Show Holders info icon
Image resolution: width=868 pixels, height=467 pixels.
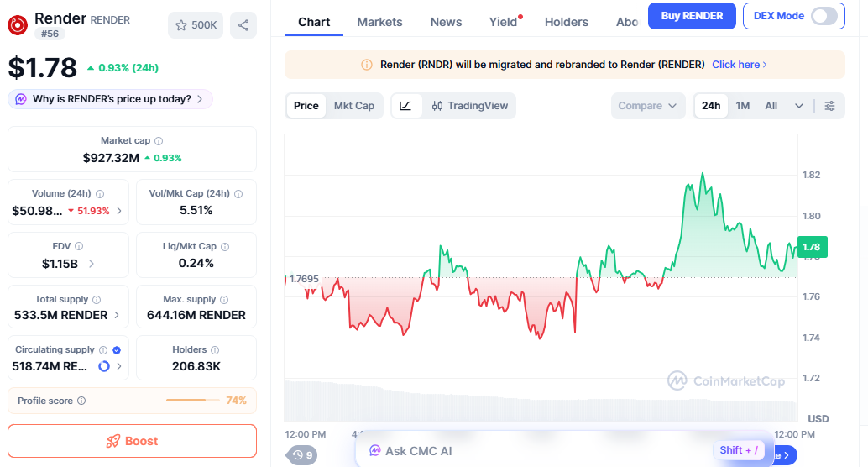(x=215, y=350)
